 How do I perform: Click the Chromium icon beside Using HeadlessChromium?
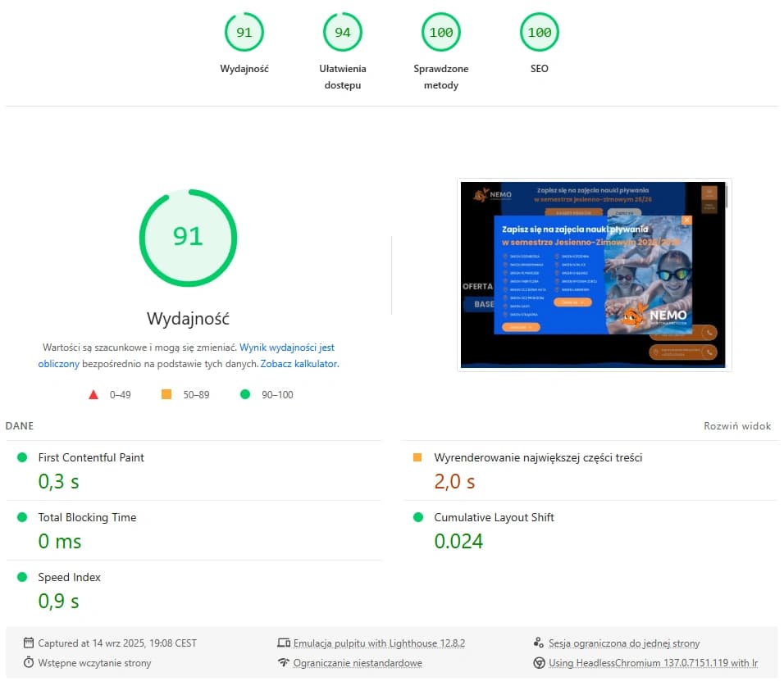point(540,663)
